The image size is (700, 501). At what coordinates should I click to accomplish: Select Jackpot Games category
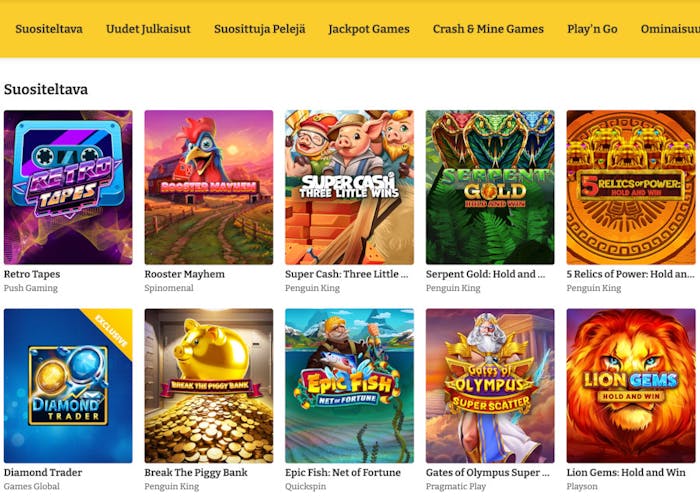coord(369,29)
